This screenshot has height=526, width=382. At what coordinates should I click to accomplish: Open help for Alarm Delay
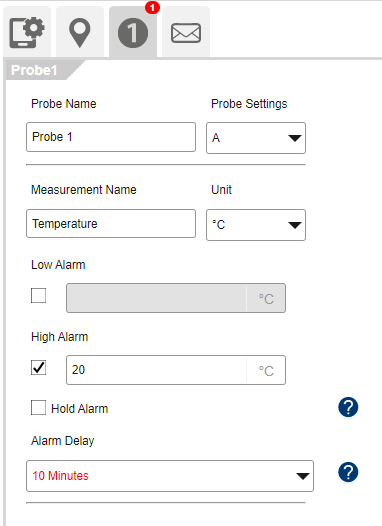348,472
